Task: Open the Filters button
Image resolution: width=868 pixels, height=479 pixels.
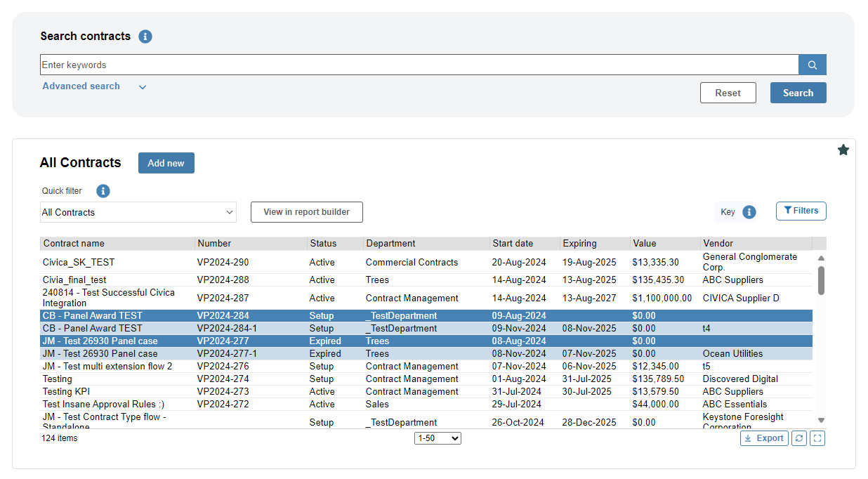Action: (x=801, y=211)
